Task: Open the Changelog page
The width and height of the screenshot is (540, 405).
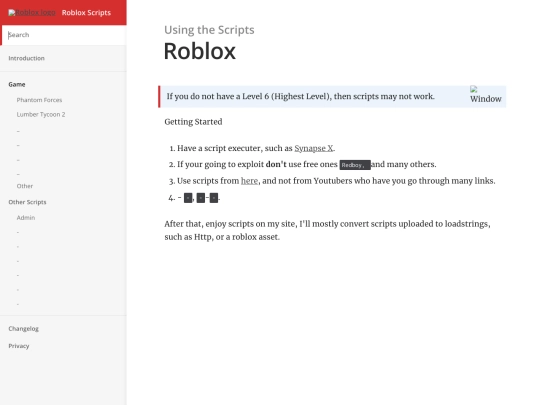Action: 23,329
